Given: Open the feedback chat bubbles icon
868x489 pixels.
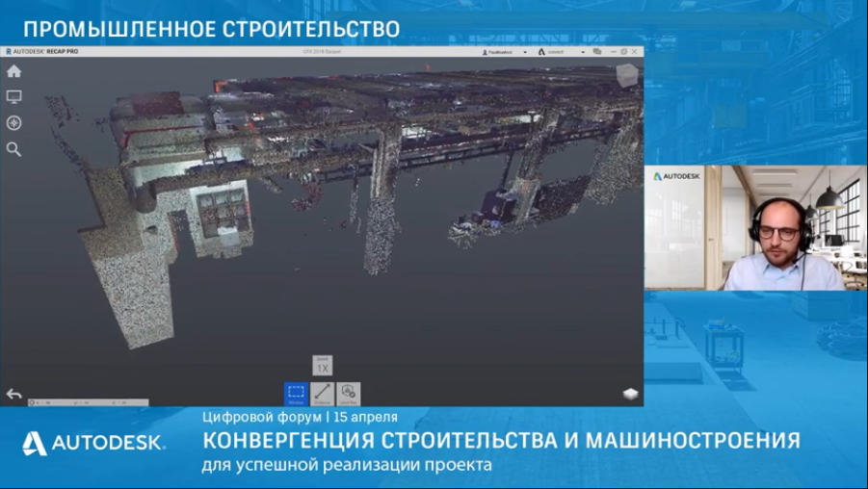Looking at the screenshot, I should (597, 51).
